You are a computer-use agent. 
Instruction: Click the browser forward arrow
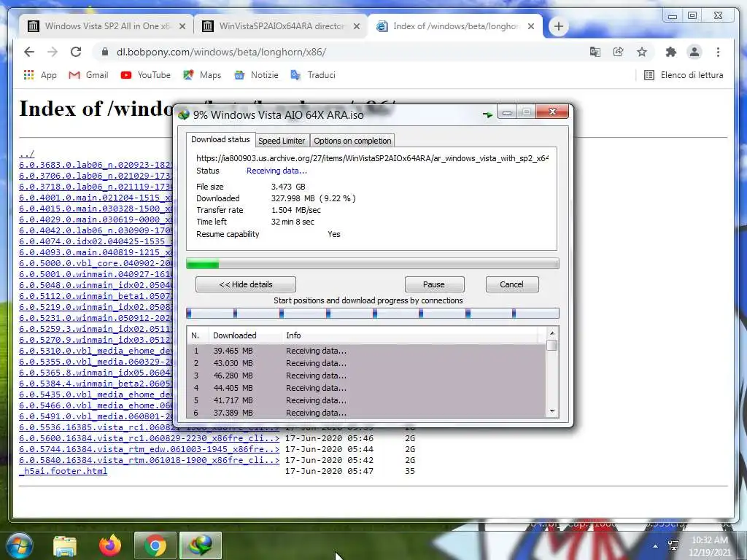tap(53, 52)
